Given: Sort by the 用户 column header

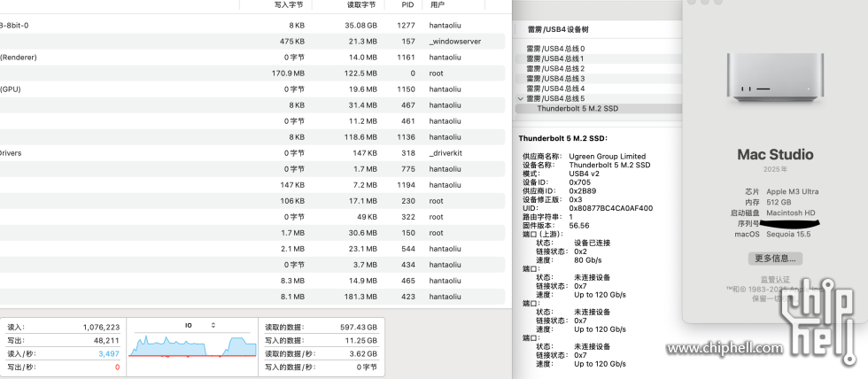Looking at the screenshot, I should 437,5.
